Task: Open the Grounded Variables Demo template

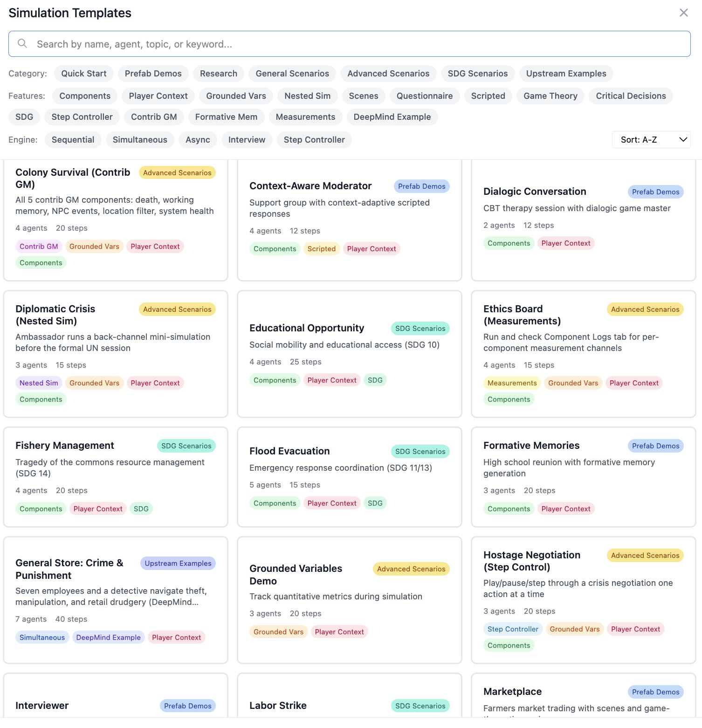Action: (350, 600)
